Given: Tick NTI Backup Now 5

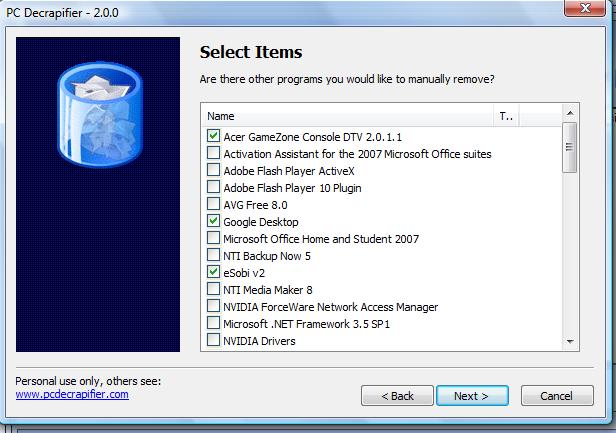Looking at the screenshot, I should click(213, 255).
